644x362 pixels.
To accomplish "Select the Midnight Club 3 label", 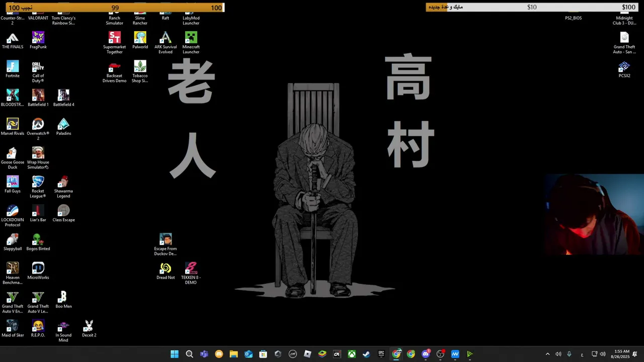I will point(624,21).
